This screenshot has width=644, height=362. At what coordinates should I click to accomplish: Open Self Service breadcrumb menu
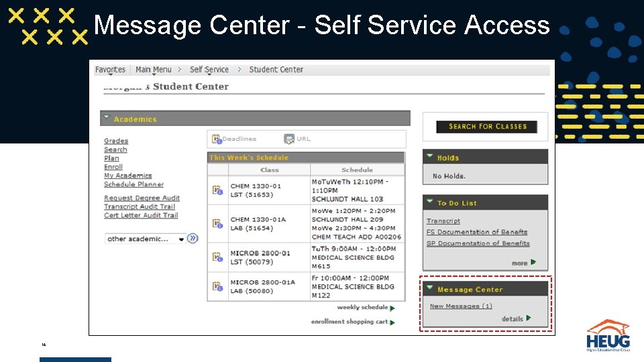click(209, 70)
